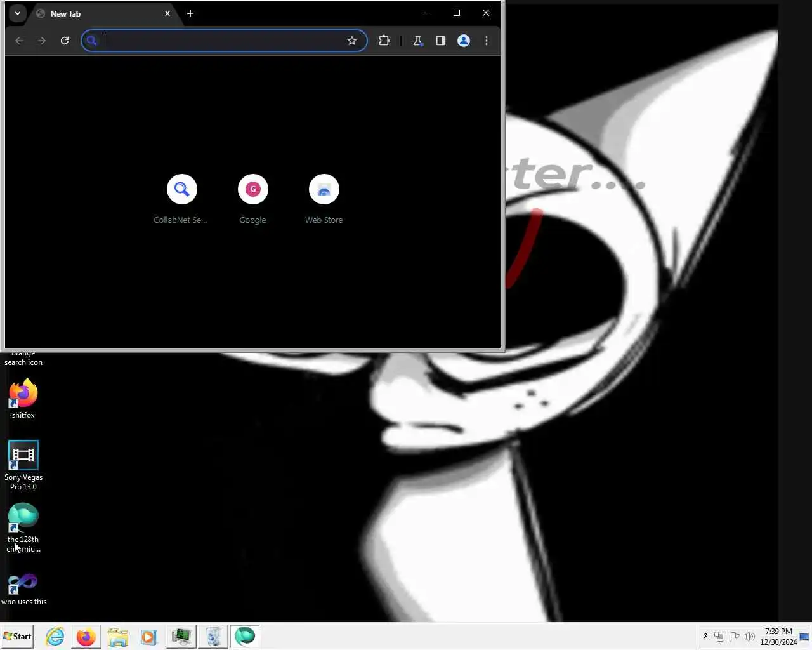Show hidden tray icons chevron
This screenshot has width=812, height=650.
click(x=705, y=636)
